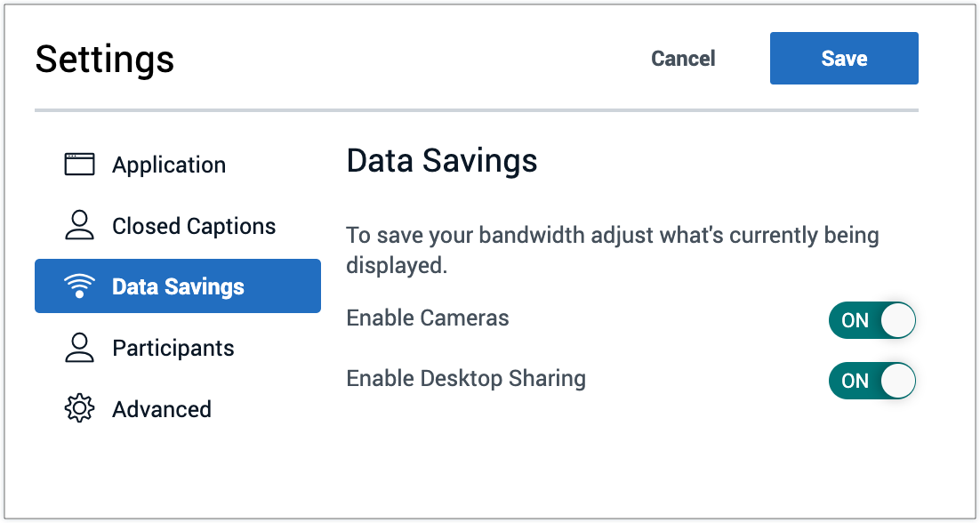980x523 pixels.
Task: Click the Enable Desktop Sharing label text
Action: tap(466, 378)
